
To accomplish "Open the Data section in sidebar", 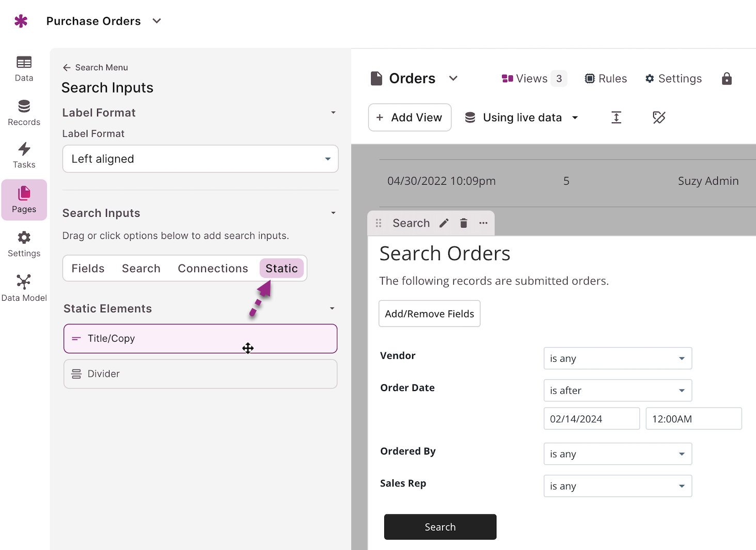I will coord(24,69).
